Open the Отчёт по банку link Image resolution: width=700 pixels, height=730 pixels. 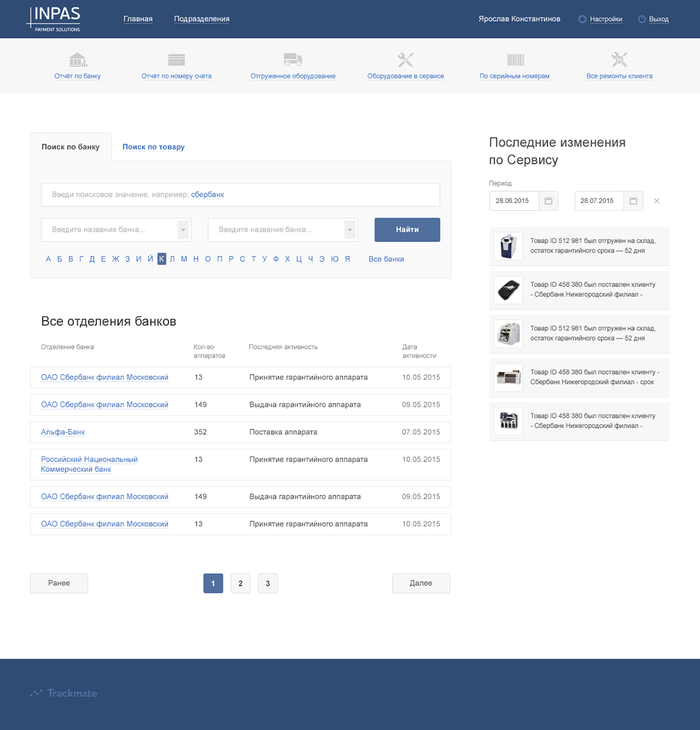click(78, 76)
